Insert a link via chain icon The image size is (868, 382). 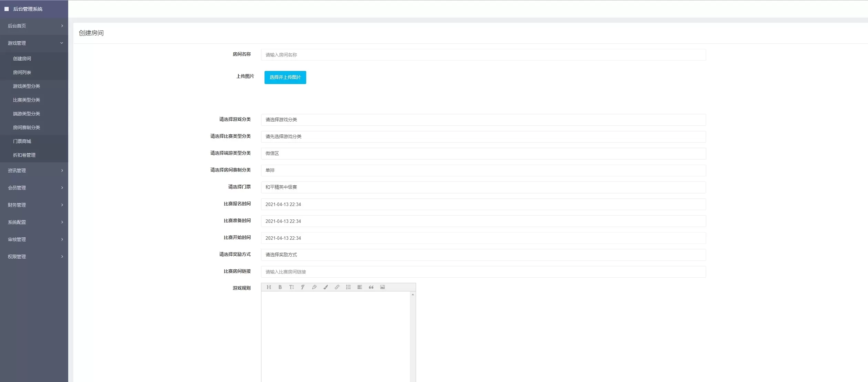[x=337, y=287]
